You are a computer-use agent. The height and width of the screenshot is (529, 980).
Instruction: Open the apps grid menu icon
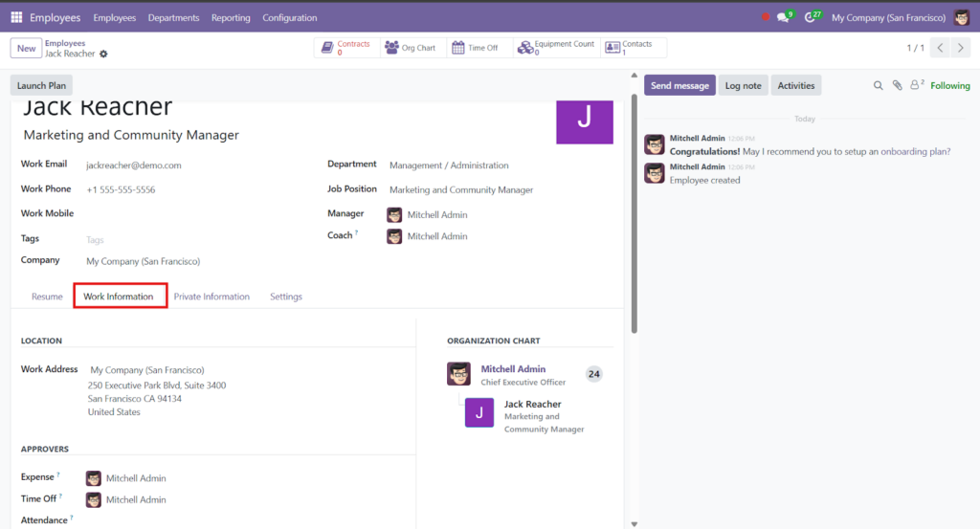(x=16, y=17)
